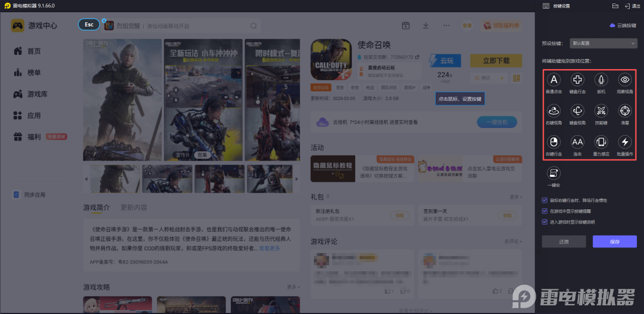Click previous arrow of screenshot carousel
644x314 pixels.
tap(86, 179)
